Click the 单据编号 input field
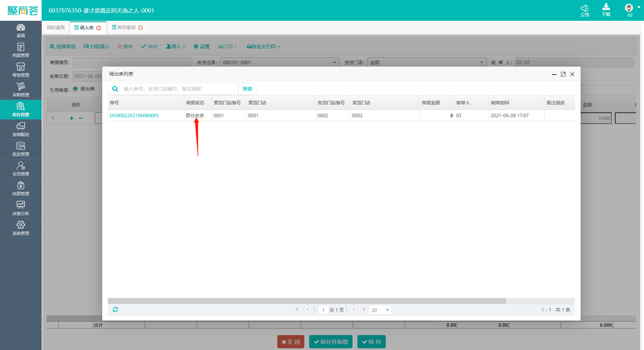 132,62
